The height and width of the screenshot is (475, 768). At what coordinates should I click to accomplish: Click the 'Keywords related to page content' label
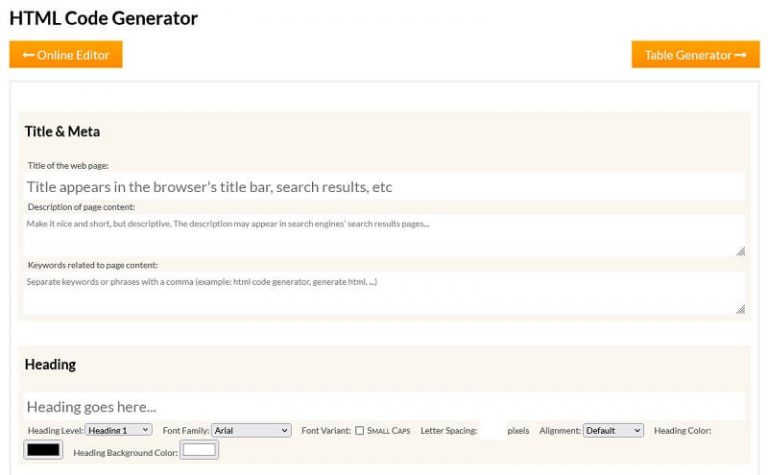pyautogui.click(x=92, y=265)
